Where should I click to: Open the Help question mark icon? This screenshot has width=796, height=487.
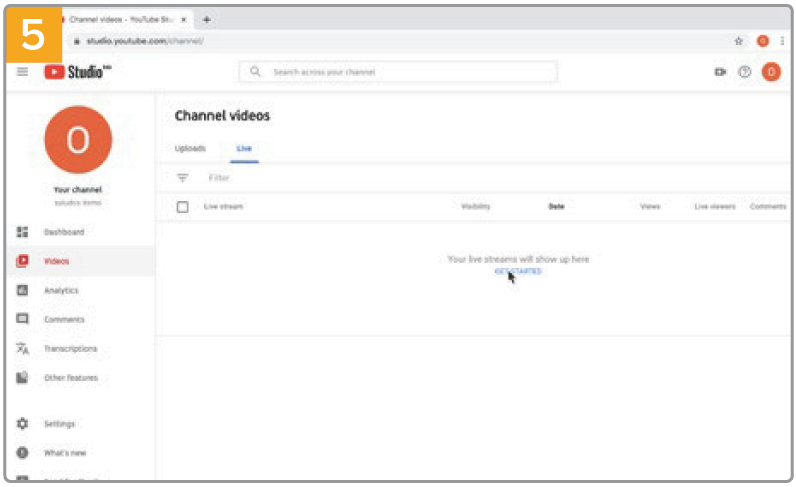click(744, 72)
